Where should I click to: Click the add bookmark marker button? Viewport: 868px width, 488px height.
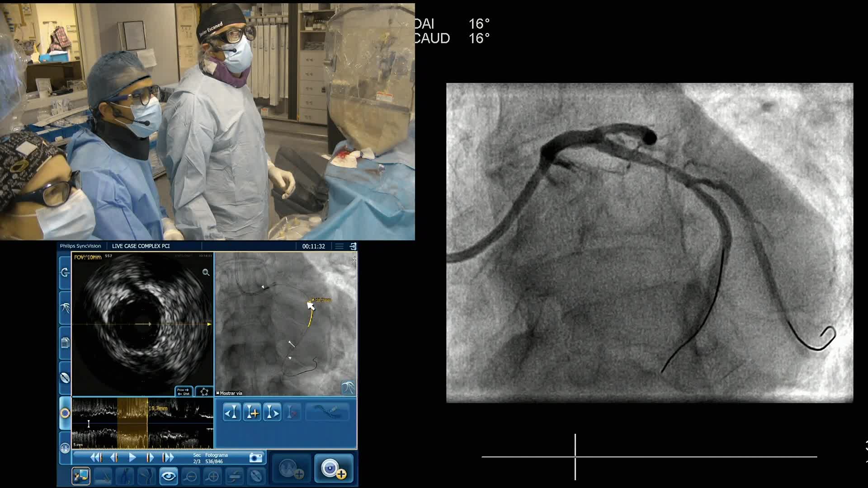[252, 413]
